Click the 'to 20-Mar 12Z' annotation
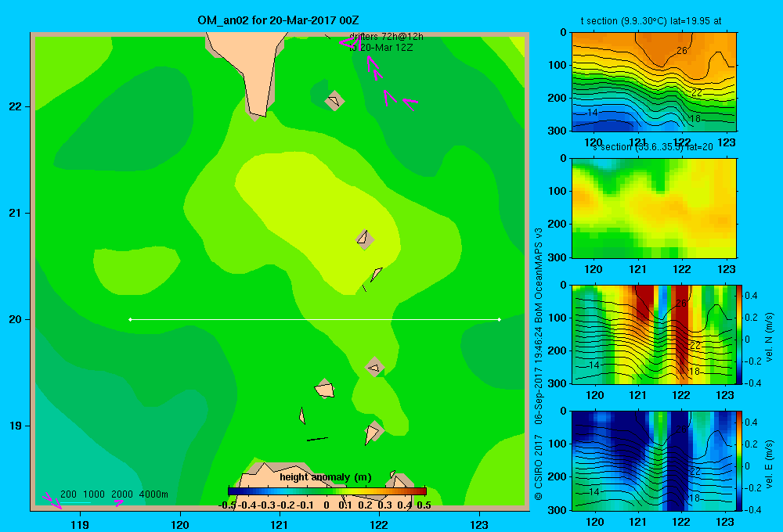 tap(381, 48)
